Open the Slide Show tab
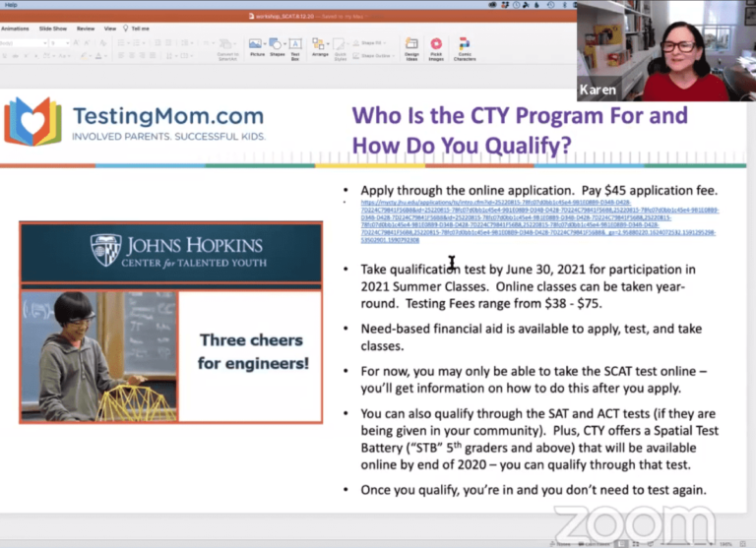 [52, 29]
